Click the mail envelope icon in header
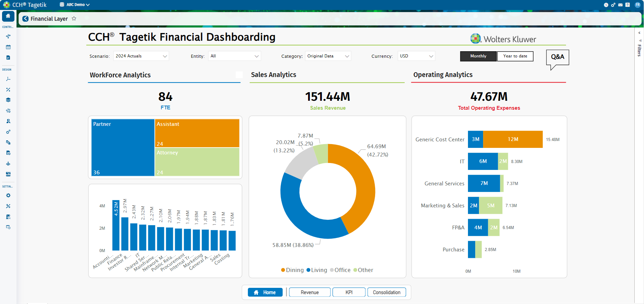Image resolution: width=644 pixels, height=304 pixels. (620, 5)
